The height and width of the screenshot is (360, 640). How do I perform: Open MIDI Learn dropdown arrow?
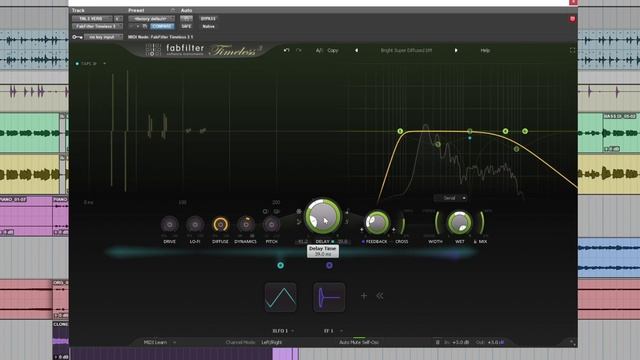[x=175, y=342]
